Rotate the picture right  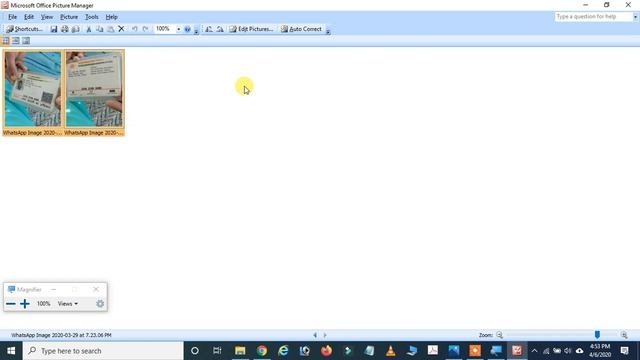220,29
